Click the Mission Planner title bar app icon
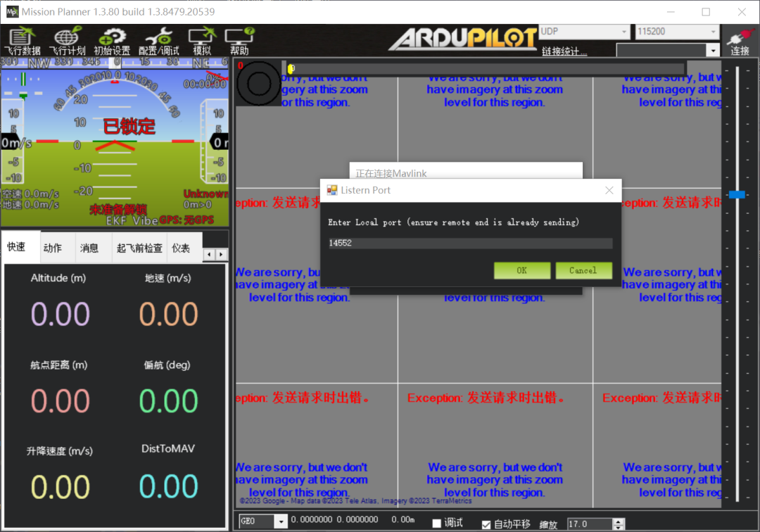 [x=12, y=12]
